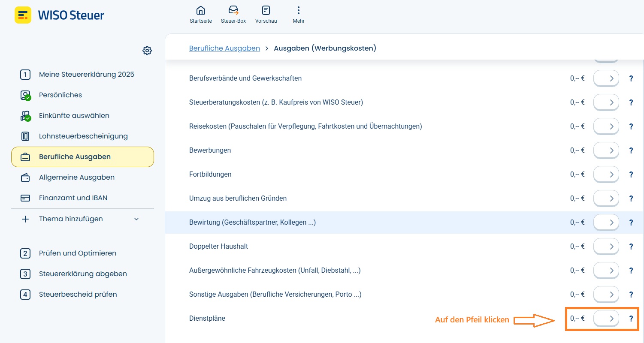Click the plus icon for Thema hinzufügen

pos(25,219)
